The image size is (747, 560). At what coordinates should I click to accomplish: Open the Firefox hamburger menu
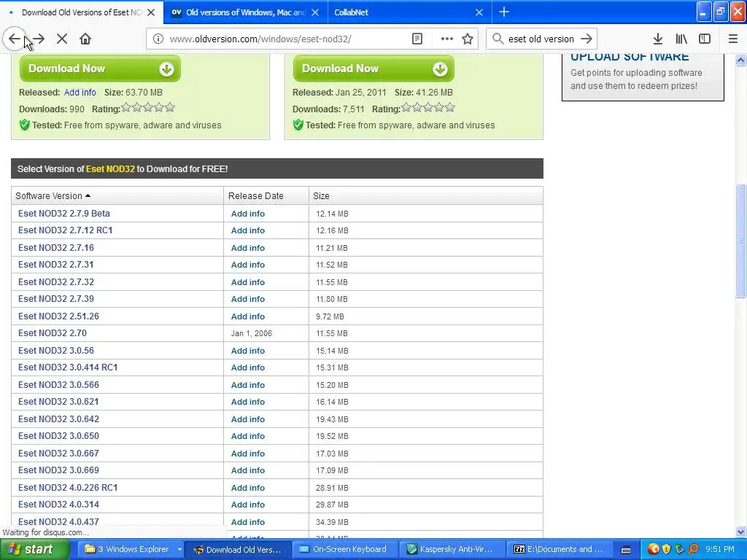pos(732,39)
